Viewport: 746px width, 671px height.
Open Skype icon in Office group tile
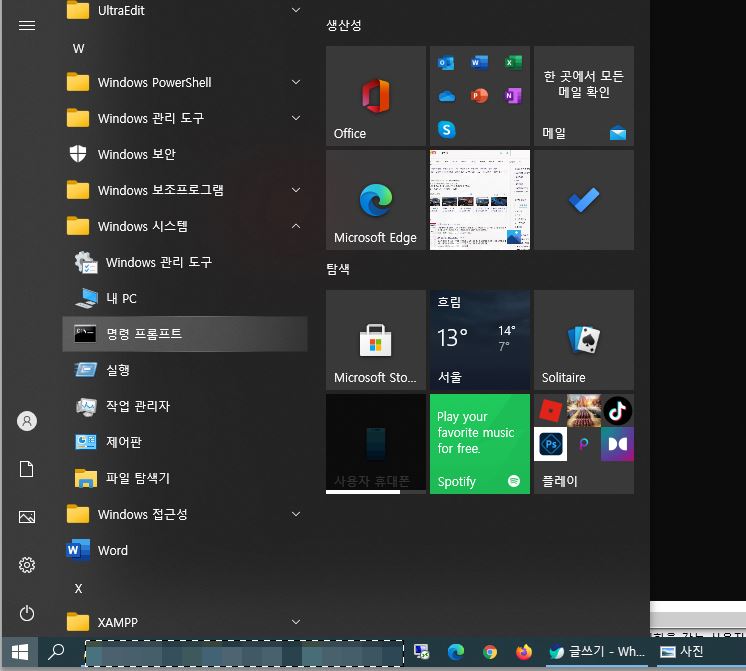tap(446, 129)
